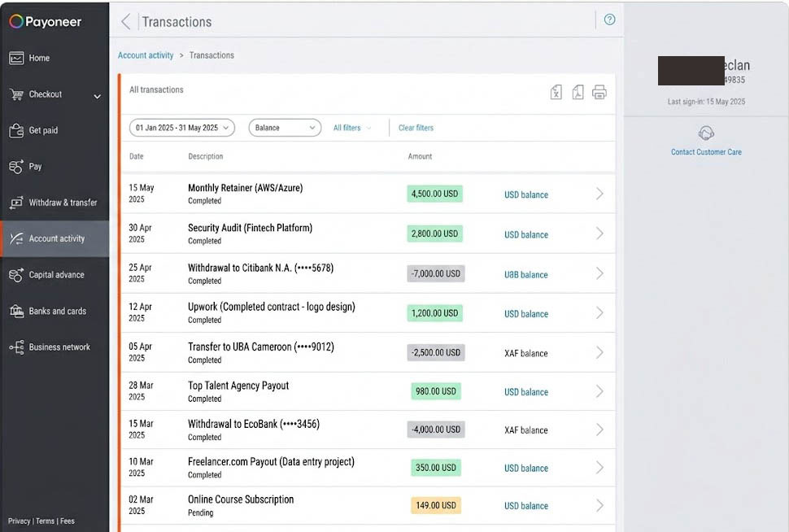Viewport: 789px width, 532px height.
Task: Select Home in the sidebar
Action: point(38,58)
